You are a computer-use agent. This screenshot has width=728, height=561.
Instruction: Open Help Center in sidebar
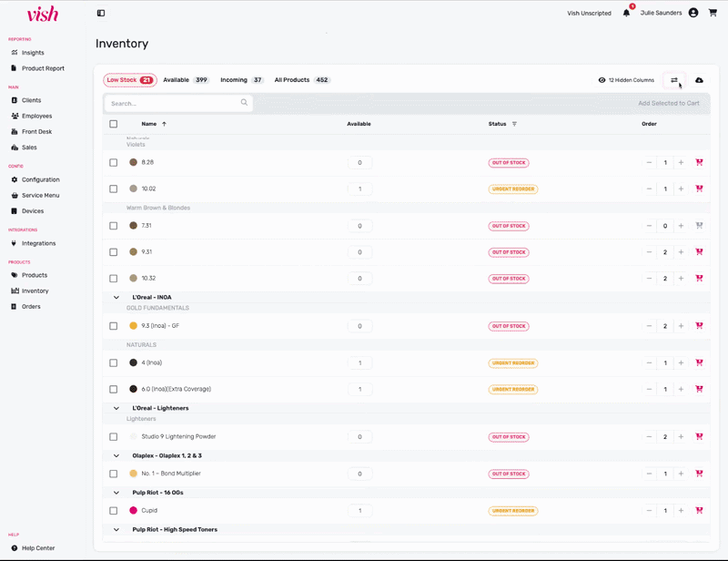click(38, 547)
